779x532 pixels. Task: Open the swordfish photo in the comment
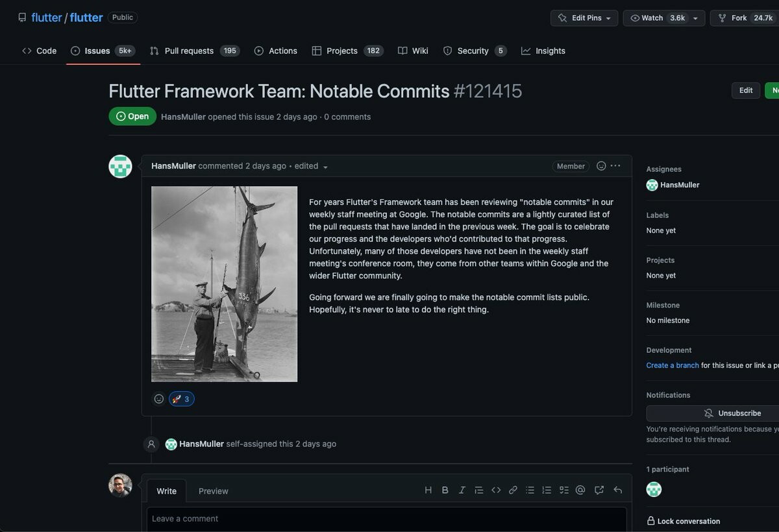(x=224, y=284)
